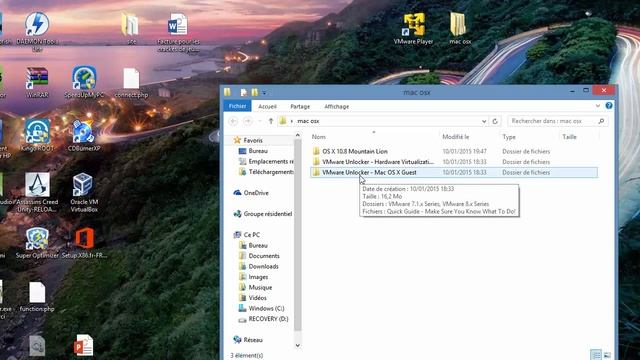The image size is (640, 360).
Task: Open Bureau under Ce PC
Action: (258, 246)
